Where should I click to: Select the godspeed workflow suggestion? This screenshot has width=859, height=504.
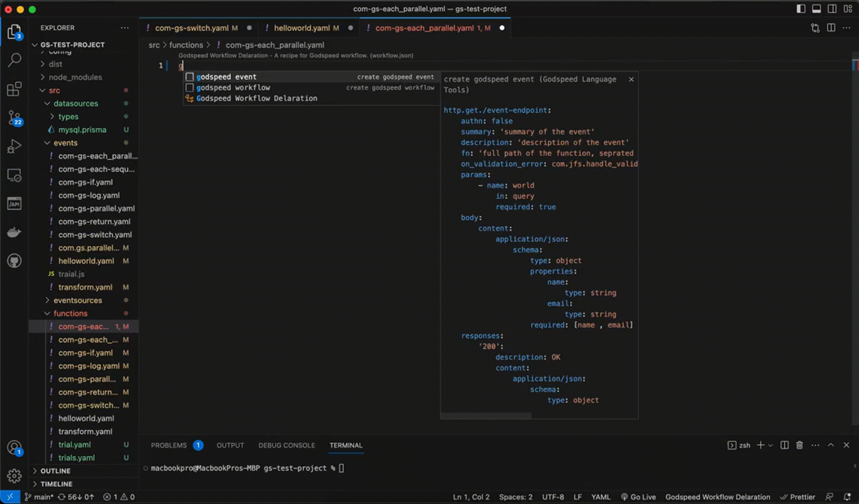pos(233,88)
